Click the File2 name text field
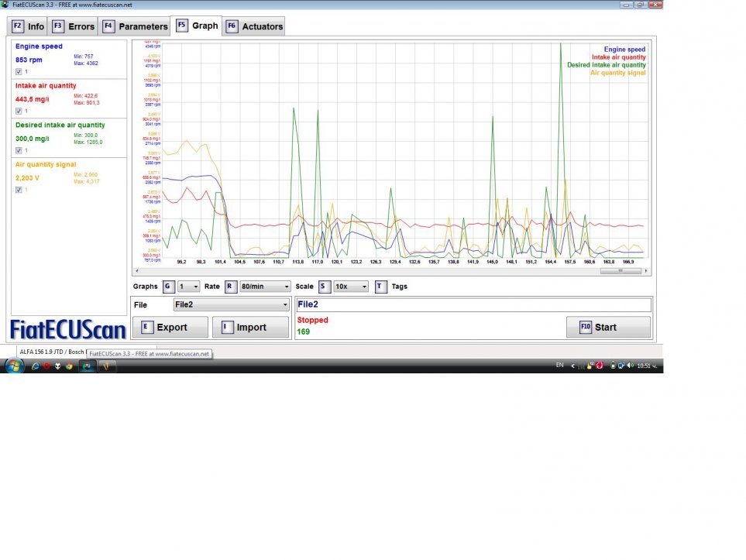746x560 pixels. click(473, 305)
